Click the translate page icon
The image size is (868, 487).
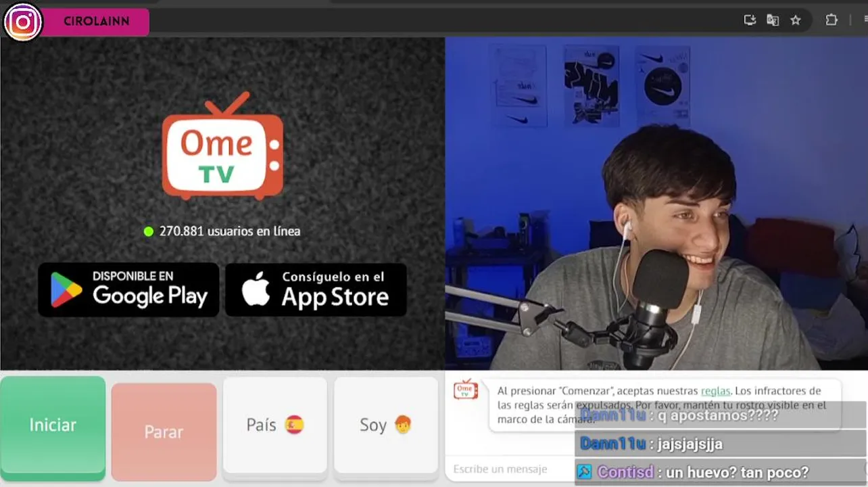point(773,20)
